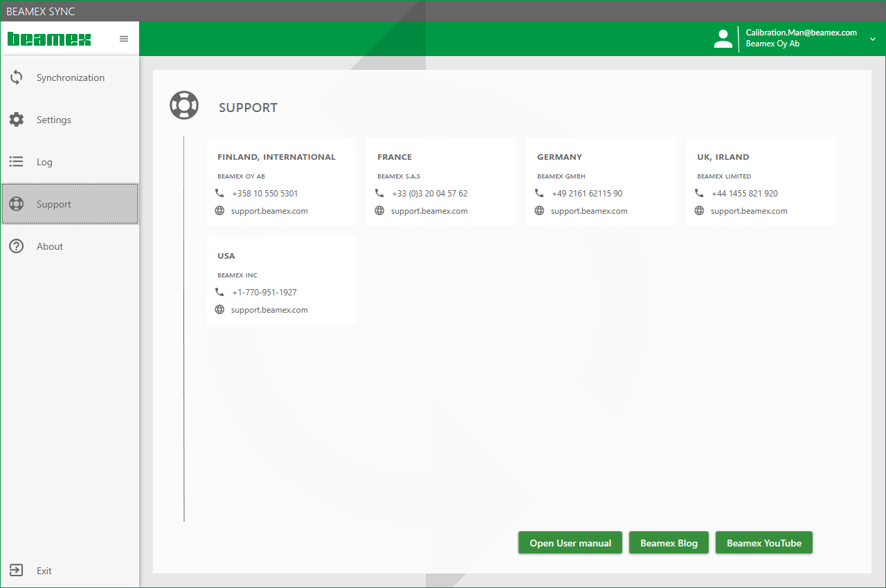
Task: Click globe icon in UK card
Action: point(699,210)
